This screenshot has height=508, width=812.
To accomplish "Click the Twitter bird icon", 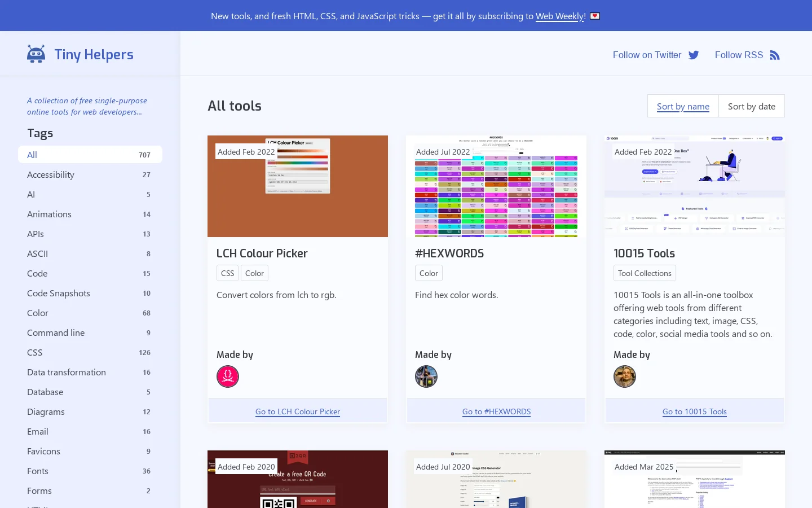I will (x=694, y=55).
